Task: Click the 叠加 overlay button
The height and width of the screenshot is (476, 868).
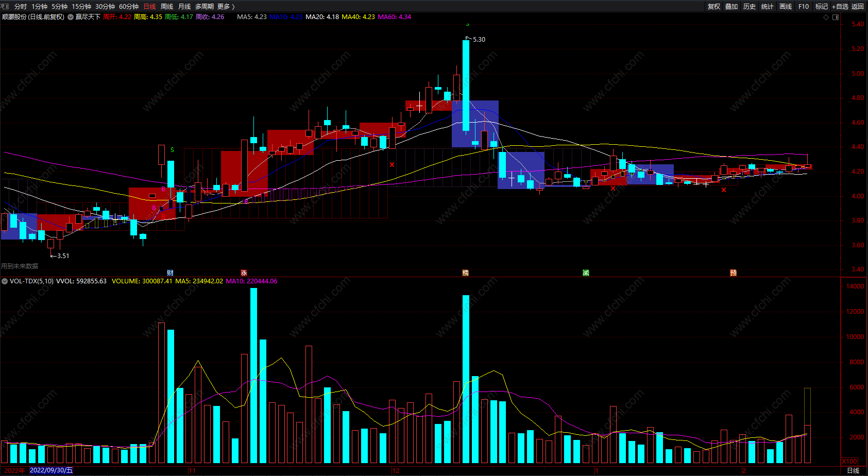Action: click(731, 7)
